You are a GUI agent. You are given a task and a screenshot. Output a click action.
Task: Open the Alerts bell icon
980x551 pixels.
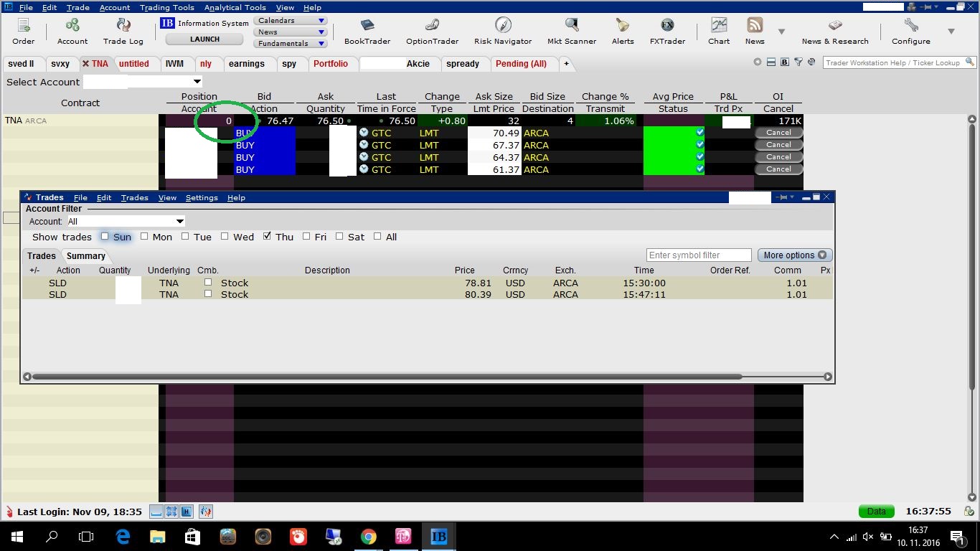pos(623,32)
